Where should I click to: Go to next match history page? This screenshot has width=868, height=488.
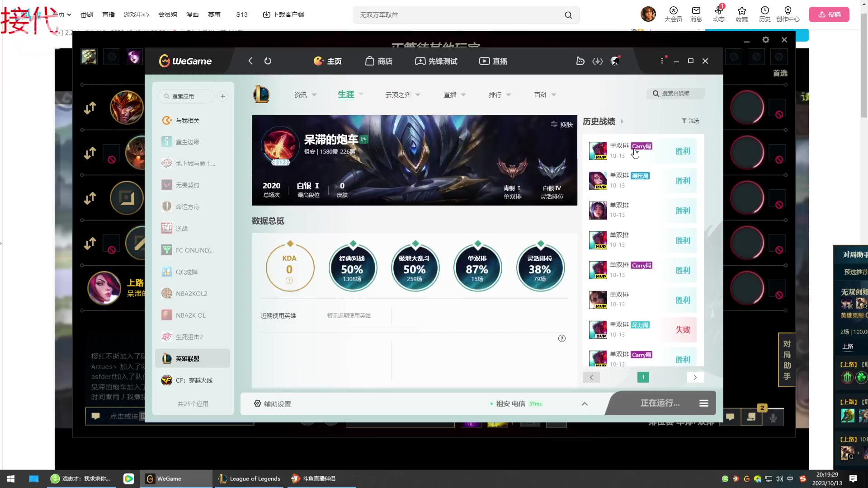[x=695, y=377]
